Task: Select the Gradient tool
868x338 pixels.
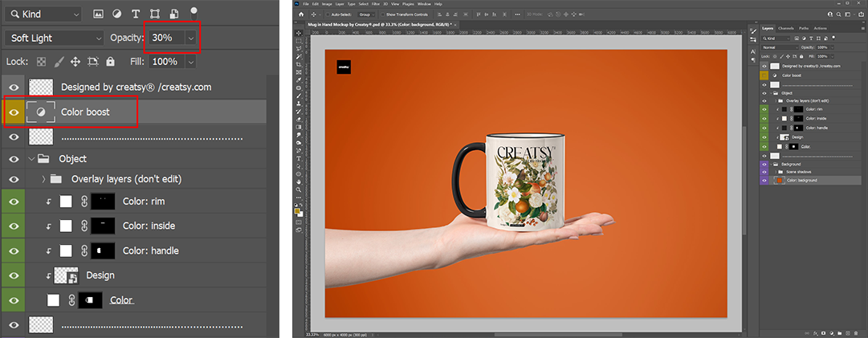Action: click(x=299, y=127)
